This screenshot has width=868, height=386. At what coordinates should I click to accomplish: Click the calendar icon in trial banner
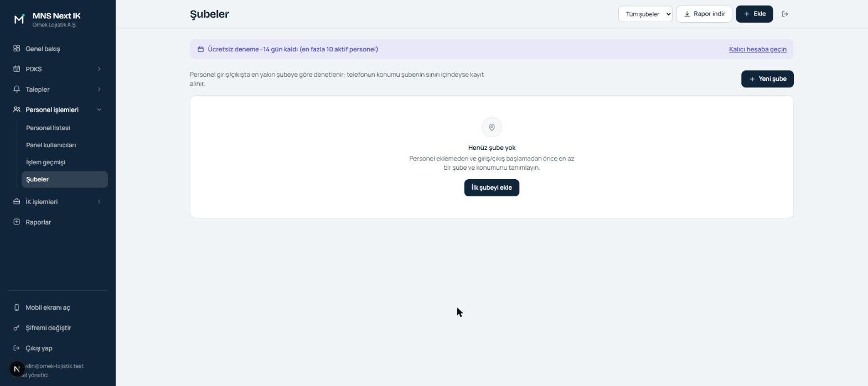point(200,49)
